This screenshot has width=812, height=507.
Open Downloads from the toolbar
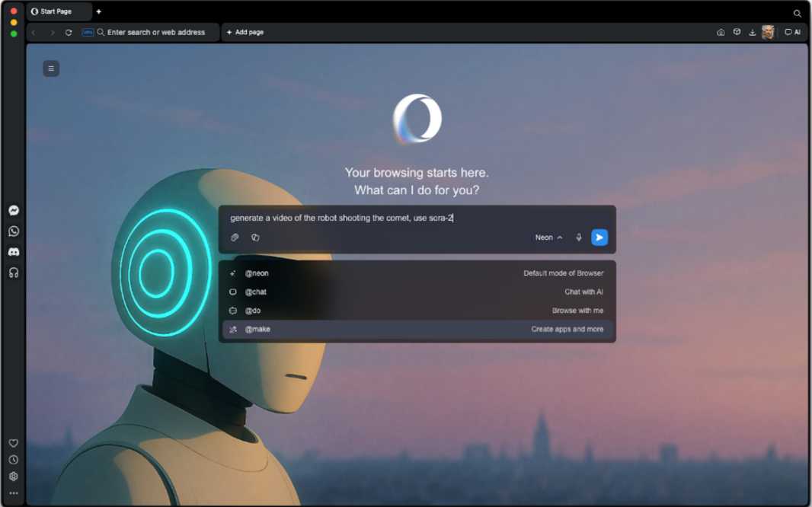tap(752, 32)
